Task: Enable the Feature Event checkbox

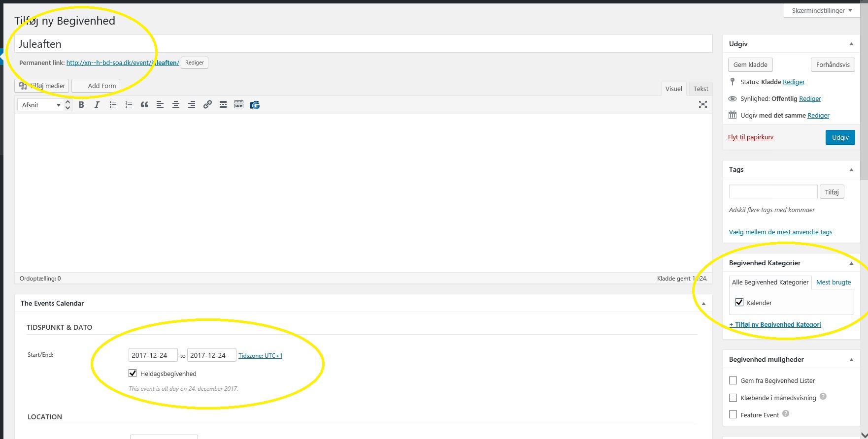Action: tap(733, 414)
